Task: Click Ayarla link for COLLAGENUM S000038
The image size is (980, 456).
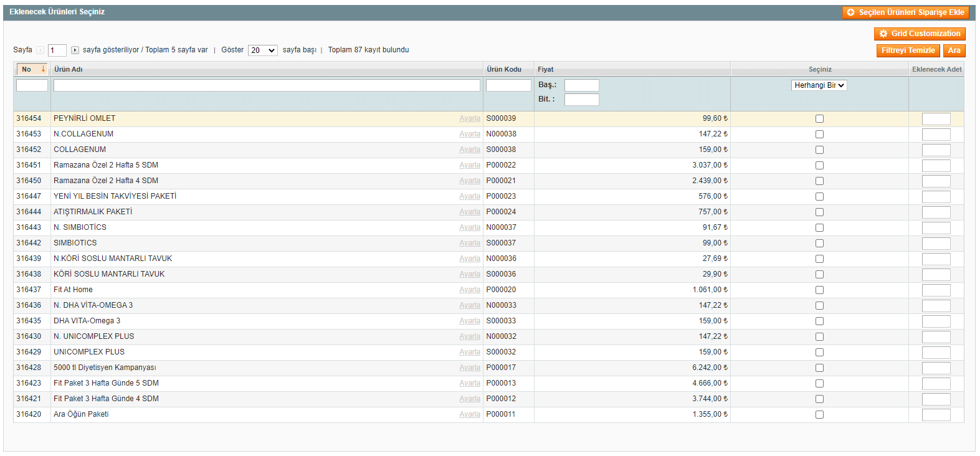Action: coord(470,150)
